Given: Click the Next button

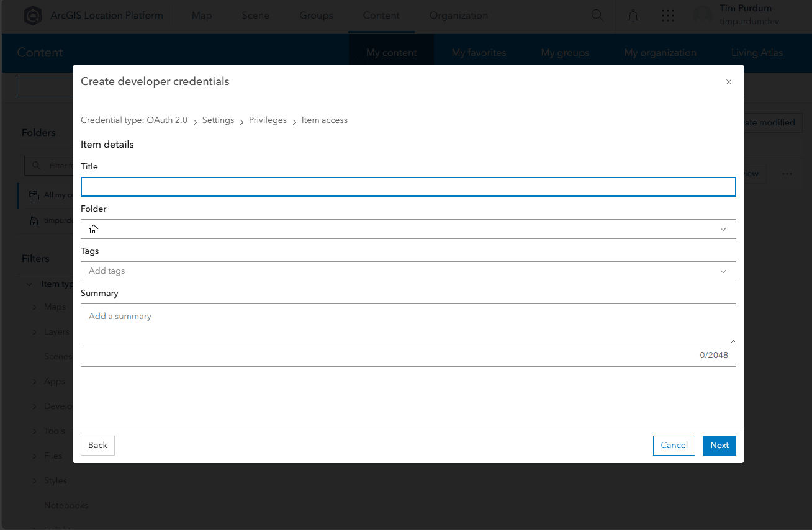Looking at the screenshot, I should (x=720, y=446).
